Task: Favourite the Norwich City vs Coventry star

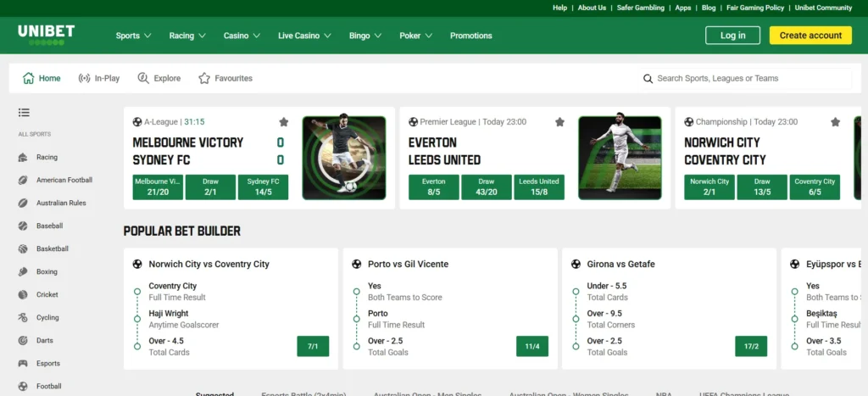Action: (x=835, y=122)
